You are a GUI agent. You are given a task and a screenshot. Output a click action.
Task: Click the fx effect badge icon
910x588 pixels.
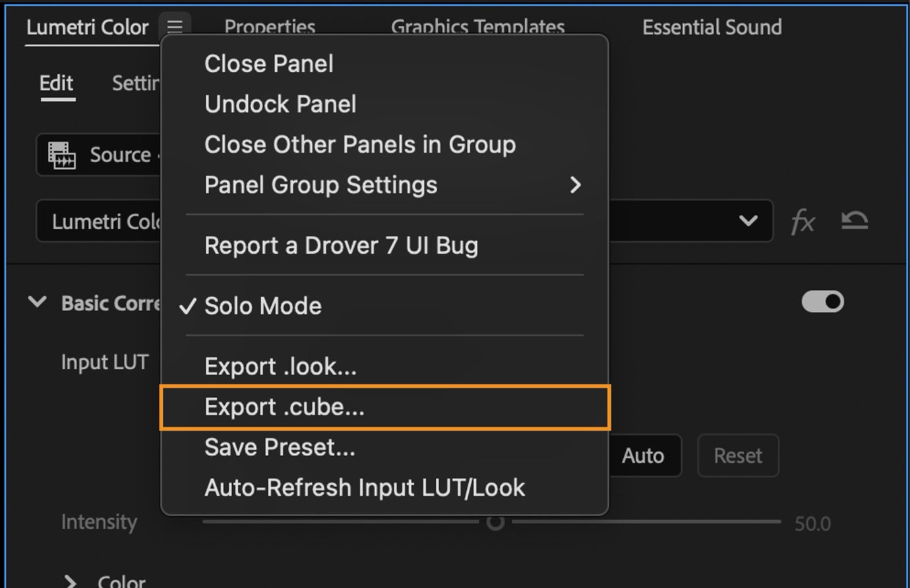pos(803,222)
